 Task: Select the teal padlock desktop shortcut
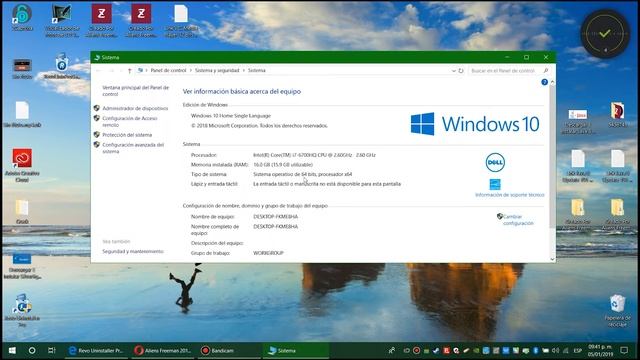[x=22, y=18]
